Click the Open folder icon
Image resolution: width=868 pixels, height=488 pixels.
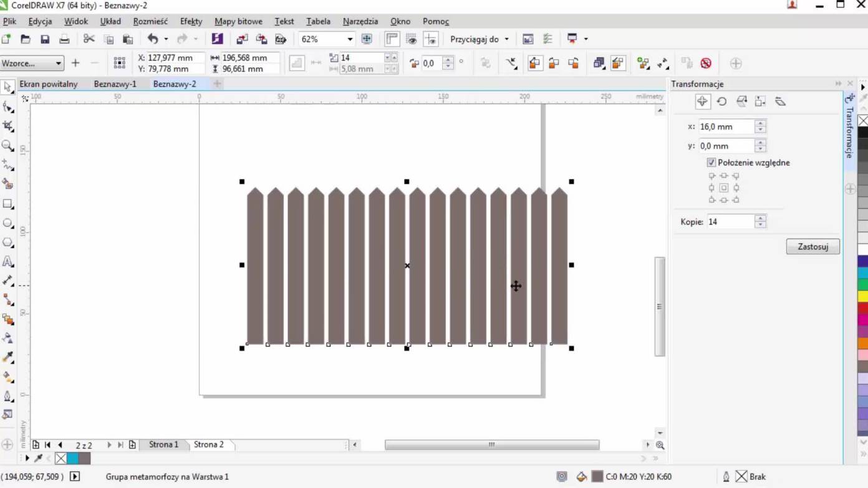[26, 39]
